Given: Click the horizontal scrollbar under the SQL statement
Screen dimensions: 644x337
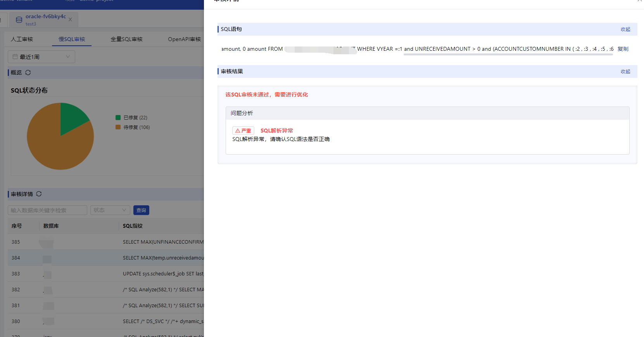Looking at the screenshot, I should pyautogui.click(x=508, y=55).
